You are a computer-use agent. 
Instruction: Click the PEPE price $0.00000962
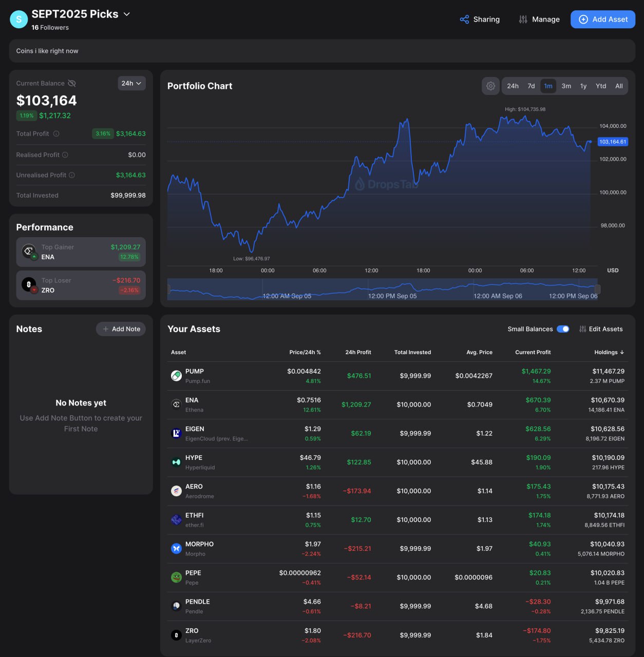point(300,573)
